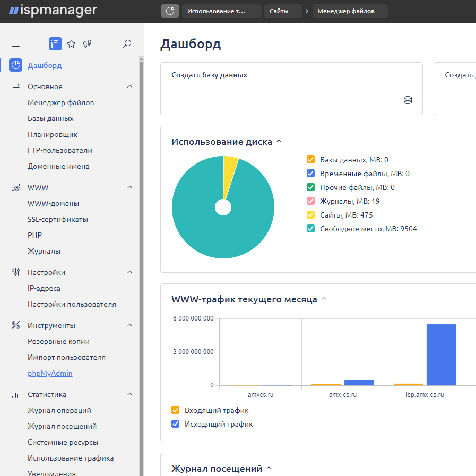Click the tab overflow arrow after Сайты
Image resolution: width=476 pixels, height=476 pixels.
click(307, 11)
